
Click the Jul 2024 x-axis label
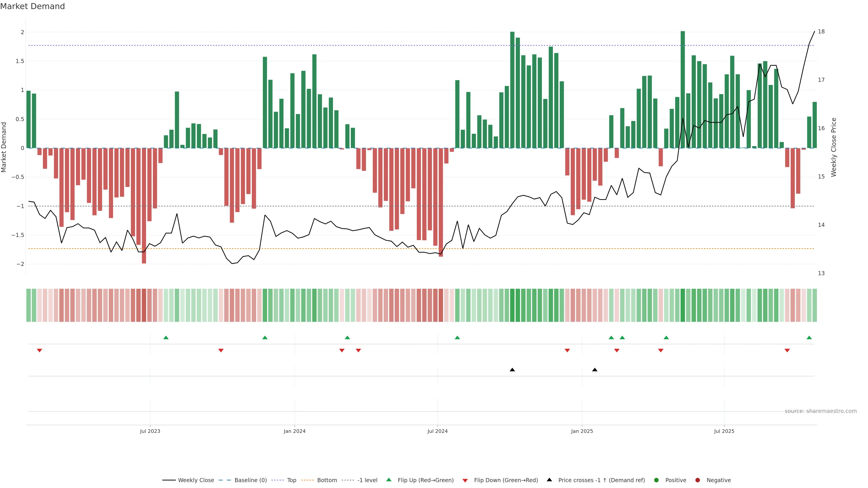pos(437,432)
